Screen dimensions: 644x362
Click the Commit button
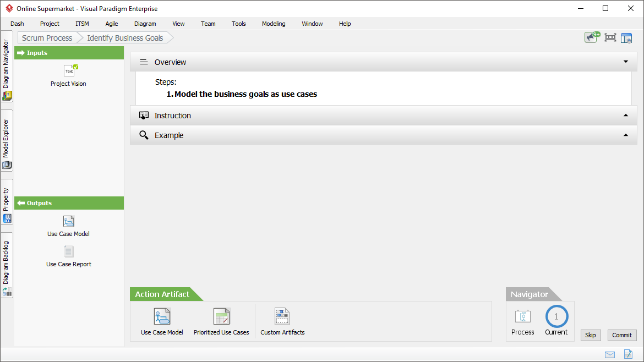pos(622,335)
